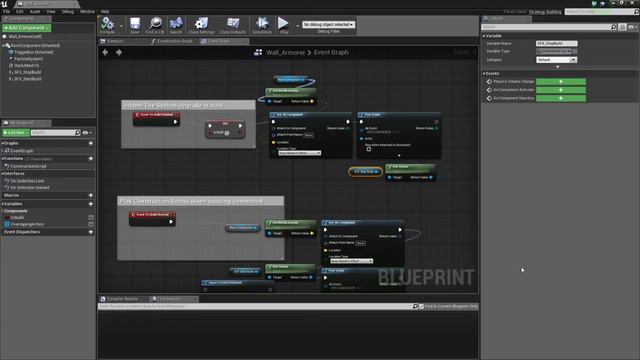
Task: Select SFX_StopBuild in Components tree
Action: (27, 72)
